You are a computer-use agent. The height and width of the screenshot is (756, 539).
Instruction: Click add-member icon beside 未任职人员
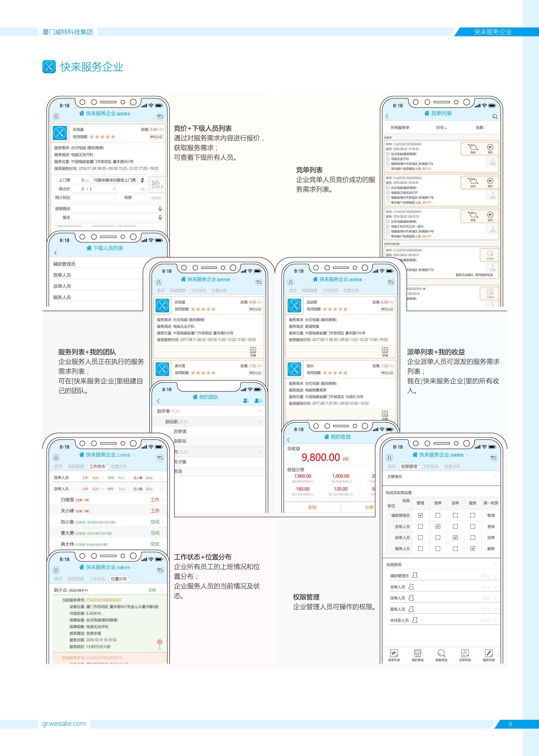click(x=415, y=620)
